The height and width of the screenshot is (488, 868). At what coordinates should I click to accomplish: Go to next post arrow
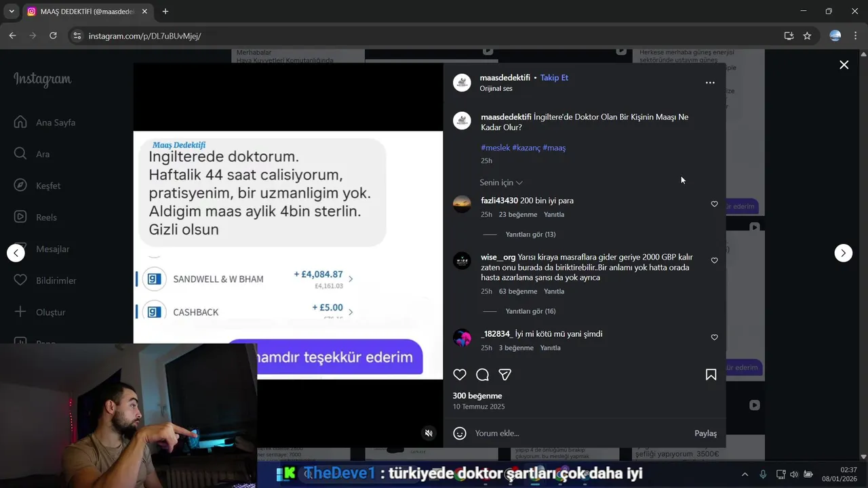(843, 253)
